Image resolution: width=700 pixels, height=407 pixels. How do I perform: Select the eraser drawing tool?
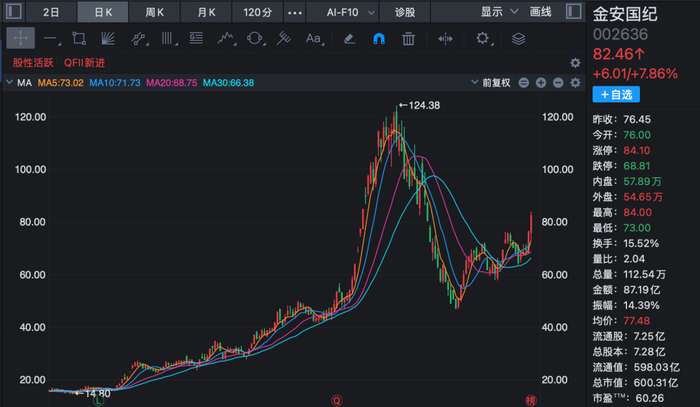pos(350,39)
